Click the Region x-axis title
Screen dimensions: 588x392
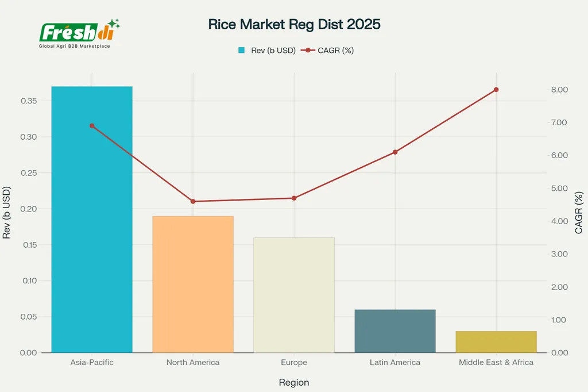click(x=294, y=383)
